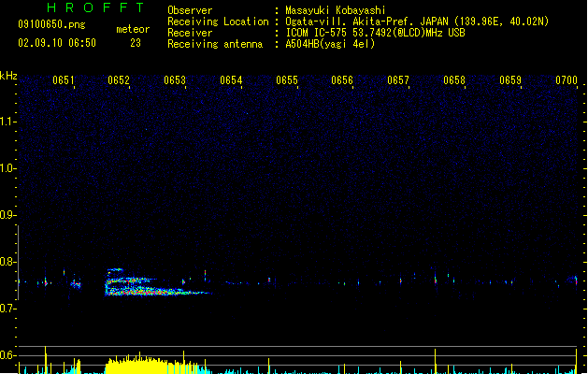Click the 0657 time marker

click(x=398, y=80)
